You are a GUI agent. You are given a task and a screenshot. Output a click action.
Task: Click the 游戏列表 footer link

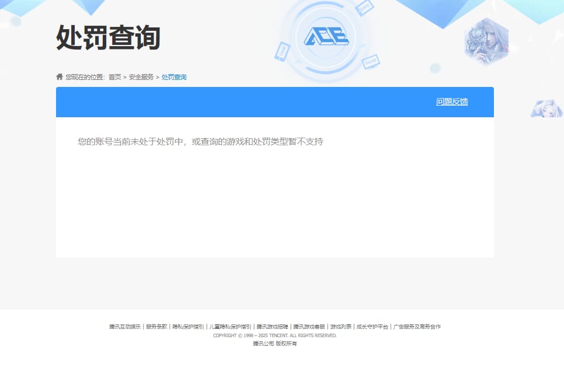[x=340, y=327]
